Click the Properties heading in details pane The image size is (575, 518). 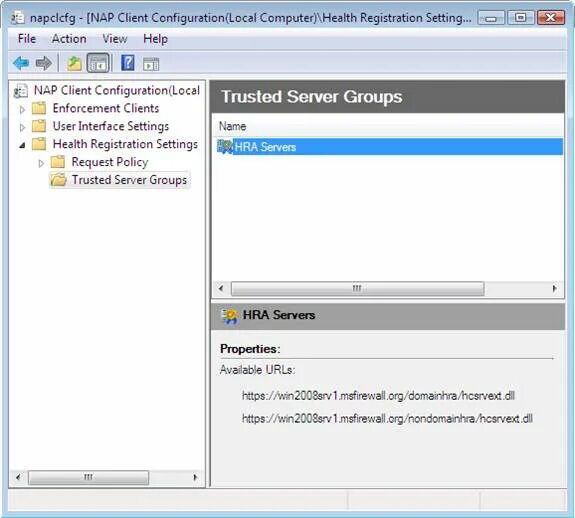click(x=250, y=349)
